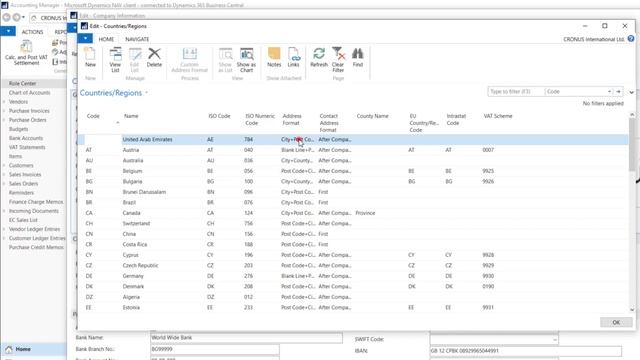Click Calc. and Post VAT Settlement
Viewport: 640px width, 360px height.
click(26, 53)
